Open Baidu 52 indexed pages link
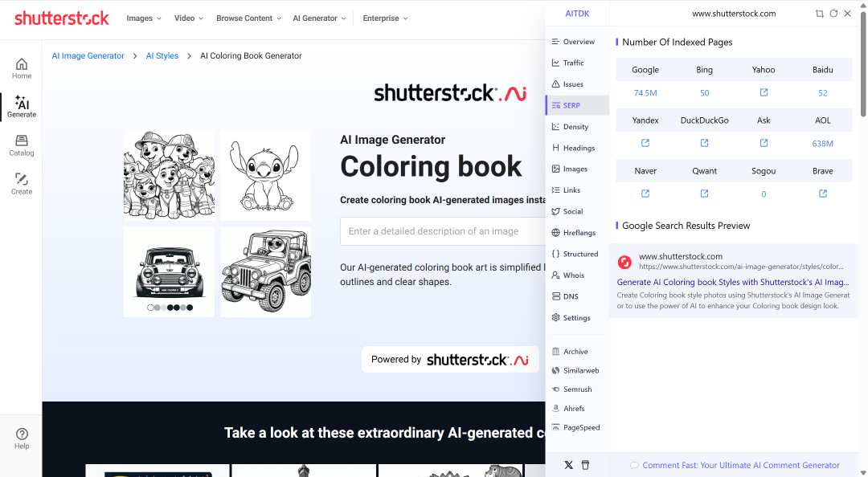 point(823,93)
